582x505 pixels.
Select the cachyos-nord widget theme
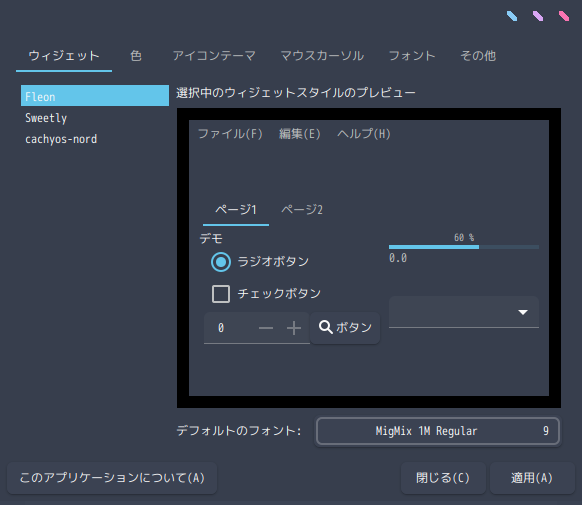[x=95, y=139]
